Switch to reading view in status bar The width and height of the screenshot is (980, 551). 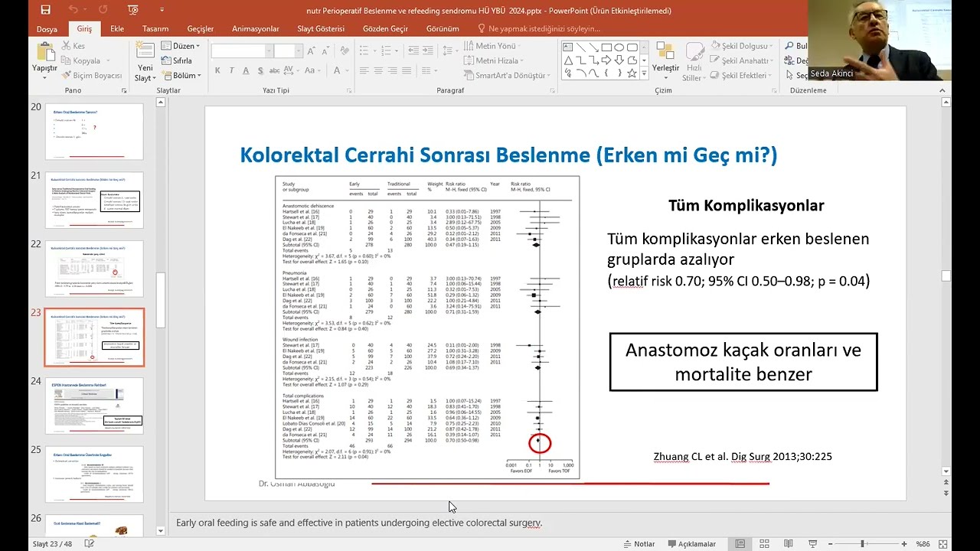pos(789,544)
